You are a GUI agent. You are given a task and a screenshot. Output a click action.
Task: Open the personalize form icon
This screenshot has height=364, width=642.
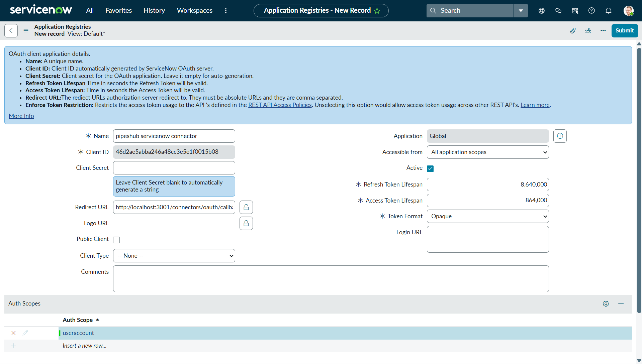point(588,30)
